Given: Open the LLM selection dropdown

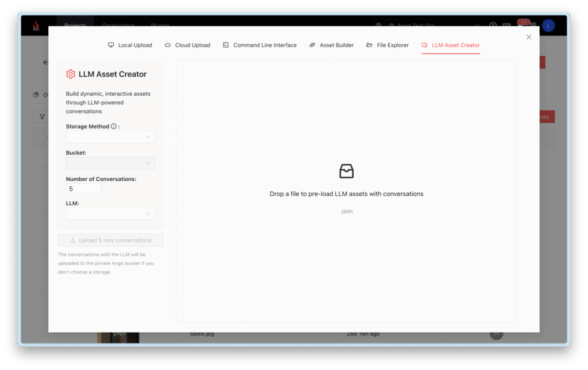Looking at the screenshot, I should [x=110, y=213].
